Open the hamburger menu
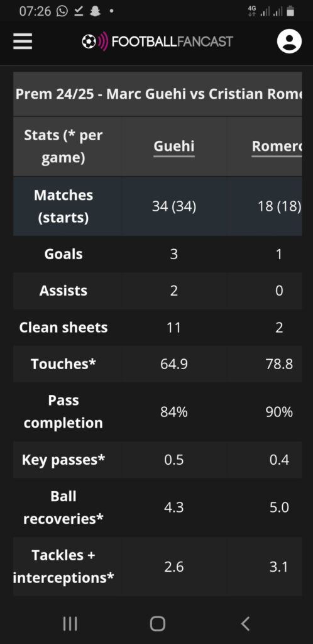This screenshot has width=313, height=644. pos(23,41)
